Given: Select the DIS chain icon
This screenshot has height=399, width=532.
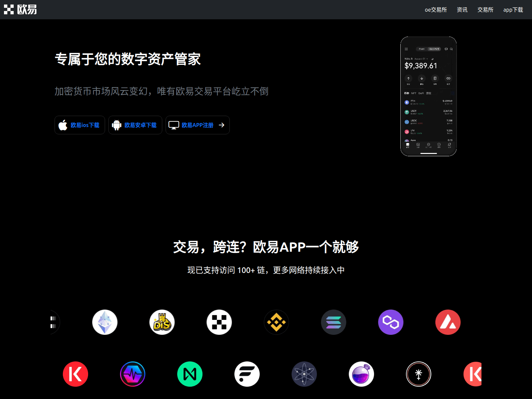Looking at the screenshot, I should (x=162, y=322).
